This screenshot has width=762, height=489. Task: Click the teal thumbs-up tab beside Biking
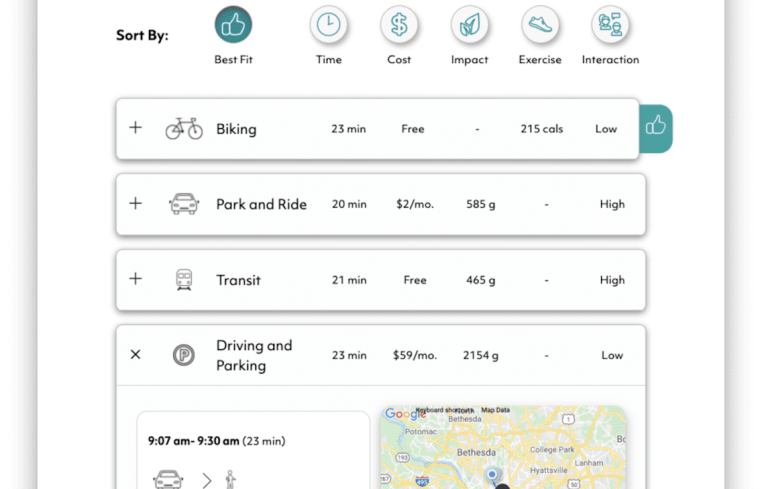click(656, 127)
